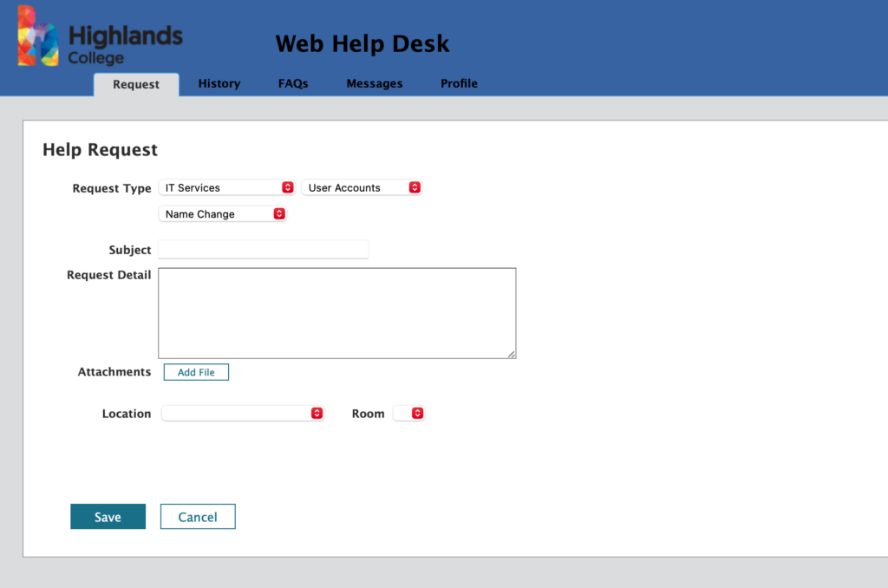
Task: Expand the IT Services request type dropdown
Action: pos(228,187)
